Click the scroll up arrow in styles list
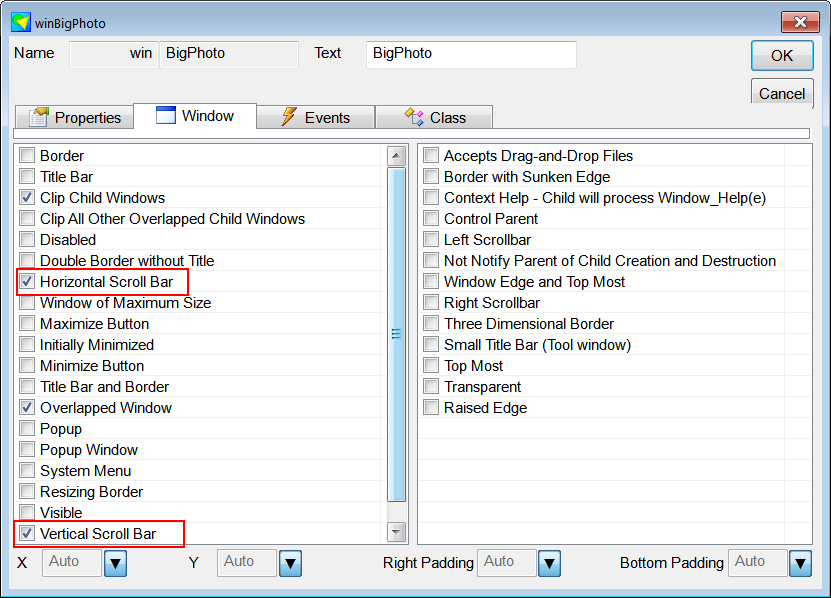This screenshot has width=831, height=598. pos(396,156)
